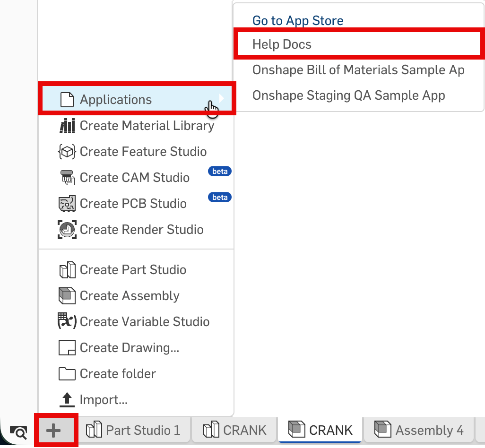Click the plus Insert new tab button

coord(53,431)
